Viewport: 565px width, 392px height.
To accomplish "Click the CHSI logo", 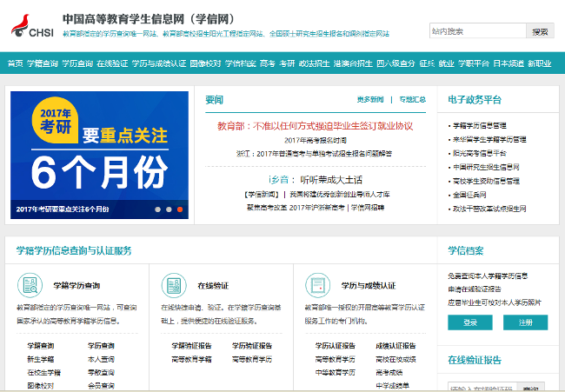I will coord(30,27).
